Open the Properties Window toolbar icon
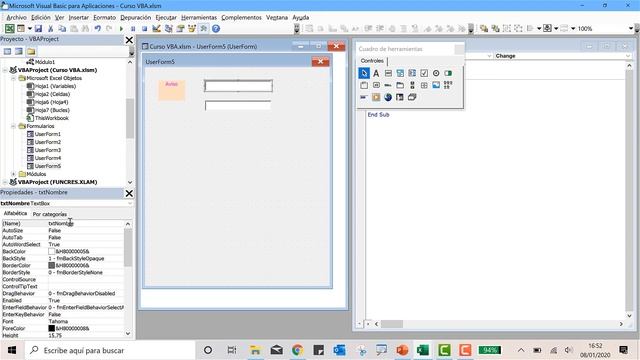This screenshot has width=640, height=360. tap(180, 29)
